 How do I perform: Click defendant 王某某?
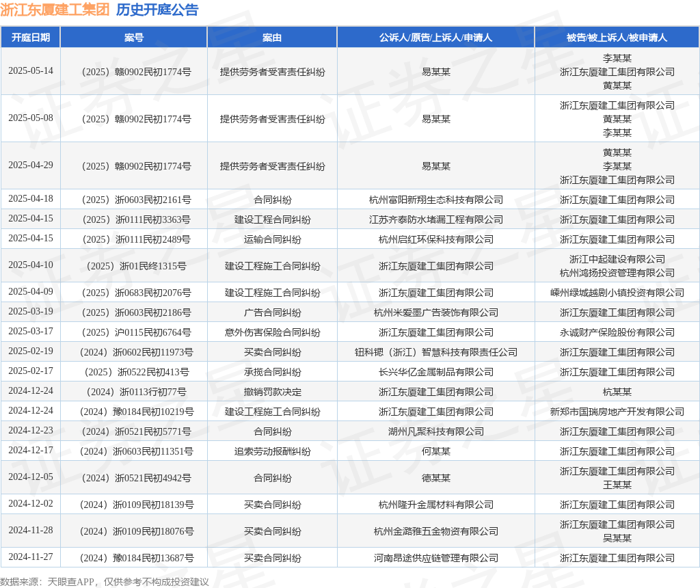617,485
